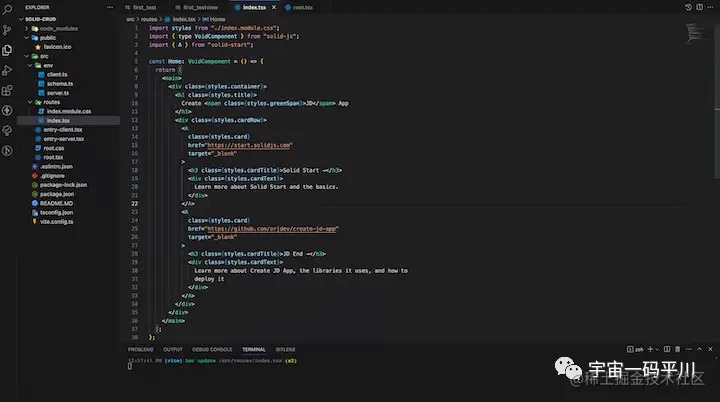Collapse the env folder
720x402 pixels.
click(x=30, y=65)
